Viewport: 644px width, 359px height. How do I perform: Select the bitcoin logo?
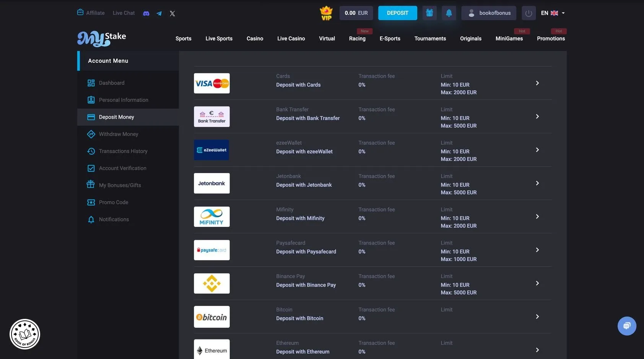212,317
